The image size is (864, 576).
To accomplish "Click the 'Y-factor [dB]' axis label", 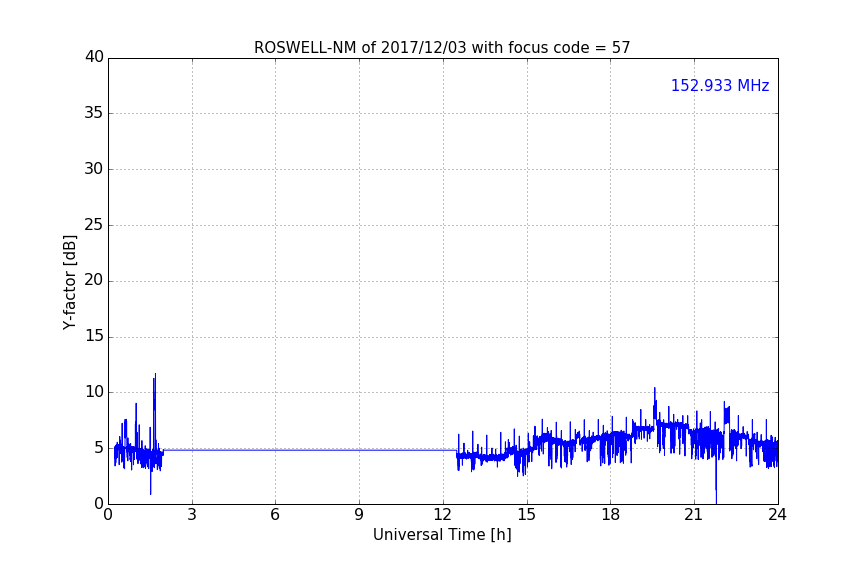I will click(69, 282).
